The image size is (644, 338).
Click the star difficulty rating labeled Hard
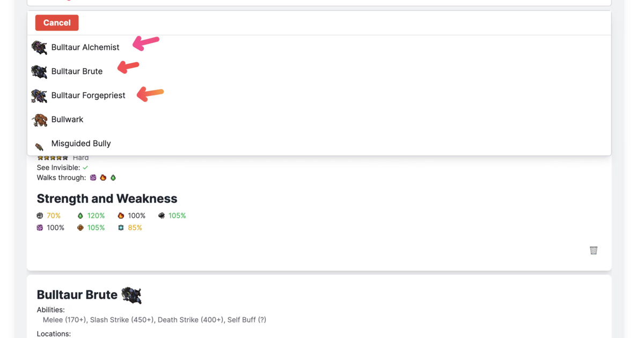tap(53, 158)
